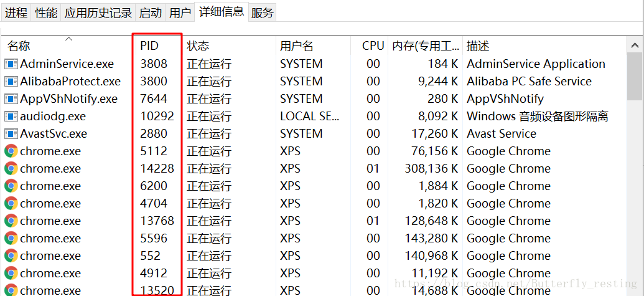
Task: Click Chrome icon in PID 4912 row
Action: pyautogui.click(x=11, y=274)
